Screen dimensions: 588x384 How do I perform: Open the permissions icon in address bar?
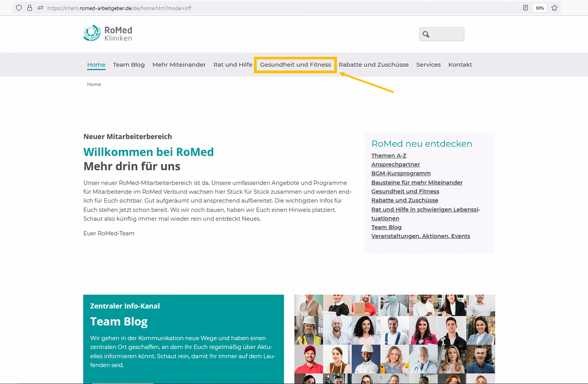pyautogui.click(x=40, y=8)
